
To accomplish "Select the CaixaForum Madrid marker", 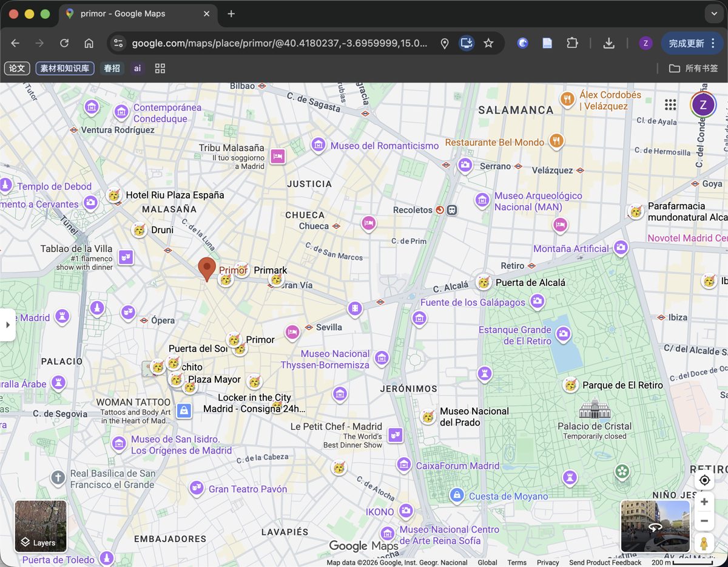I will click(404, 465).
